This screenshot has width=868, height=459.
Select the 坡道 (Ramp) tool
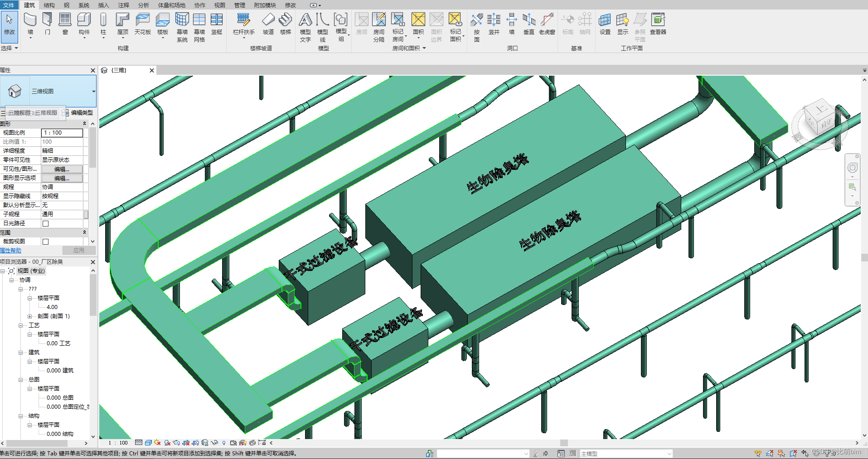coord(268,24)
